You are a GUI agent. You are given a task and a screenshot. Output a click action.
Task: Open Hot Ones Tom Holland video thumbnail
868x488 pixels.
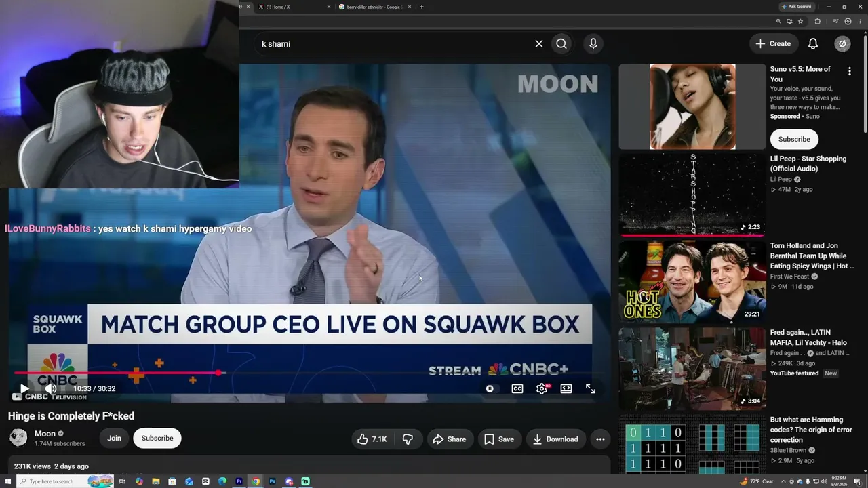click(x=692, y=281)
